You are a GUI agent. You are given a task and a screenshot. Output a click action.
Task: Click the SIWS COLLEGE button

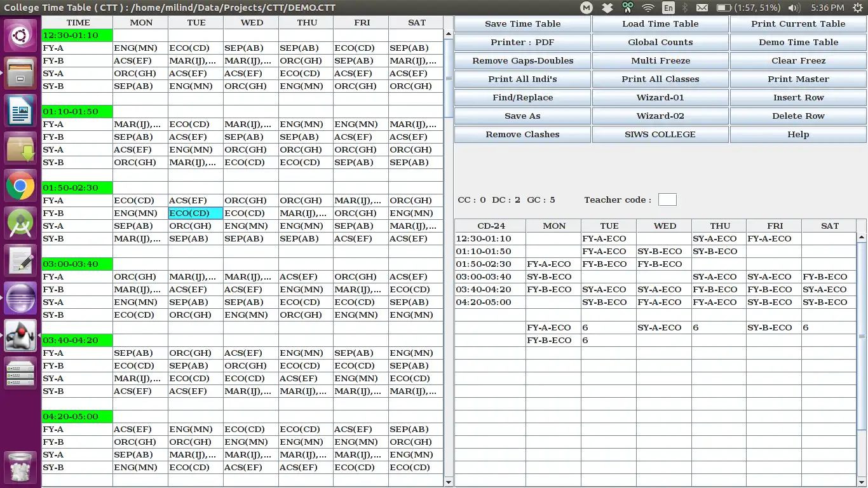pos(660,134)
